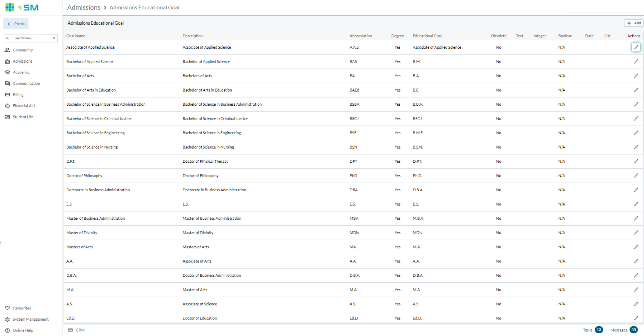
Task: Click the Tasks label in the footer
Action: coord(587,330)
